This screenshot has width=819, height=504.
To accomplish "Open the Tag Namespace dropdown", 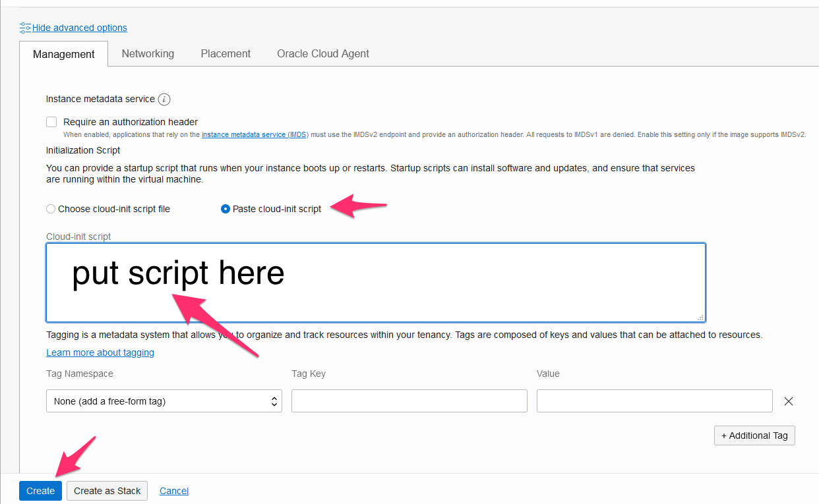I will 164,401.
